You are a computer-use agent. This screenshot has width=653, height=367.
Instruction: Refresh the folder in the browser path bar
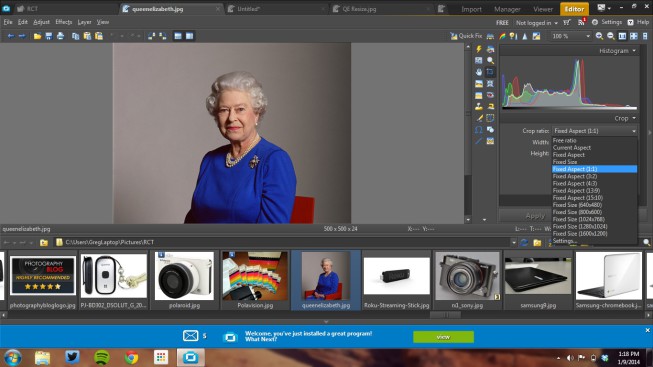click(x=524, y=242)
